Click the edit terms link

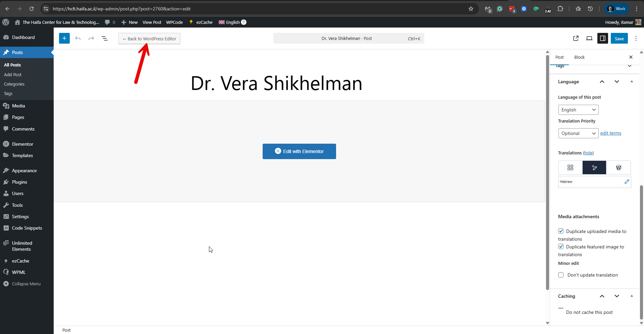[610, 133]
